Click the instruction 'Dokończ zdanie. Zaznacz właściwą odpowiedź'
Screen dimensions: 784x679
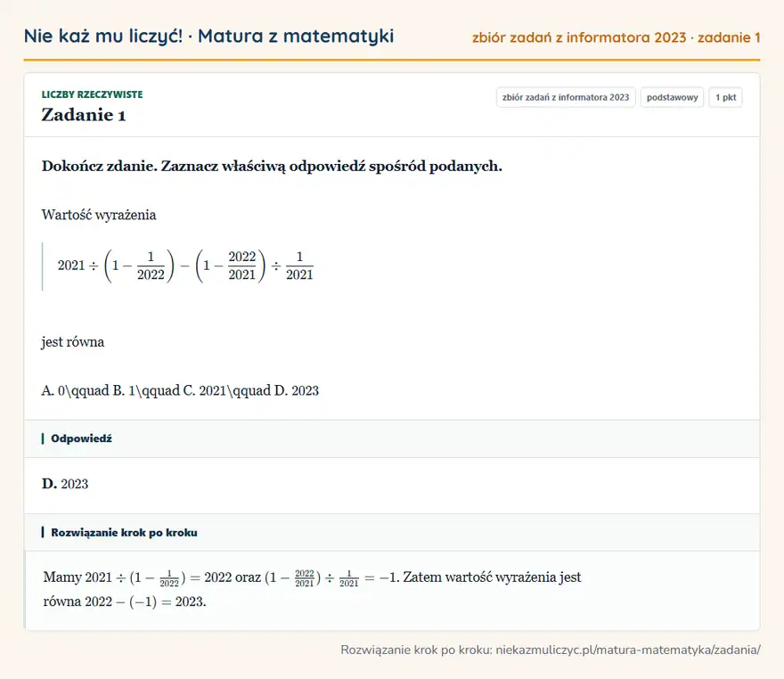point(272,166)
